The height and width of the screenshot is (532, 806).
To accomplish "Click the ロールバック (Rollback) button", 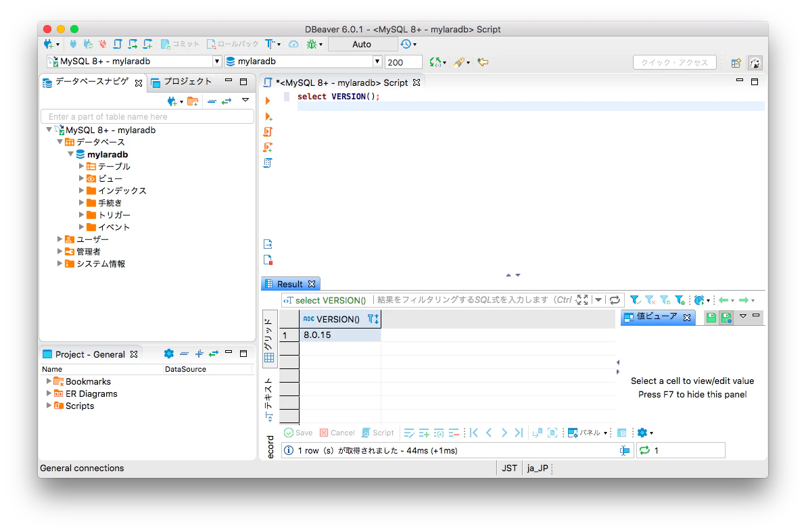I will (233, 44).
